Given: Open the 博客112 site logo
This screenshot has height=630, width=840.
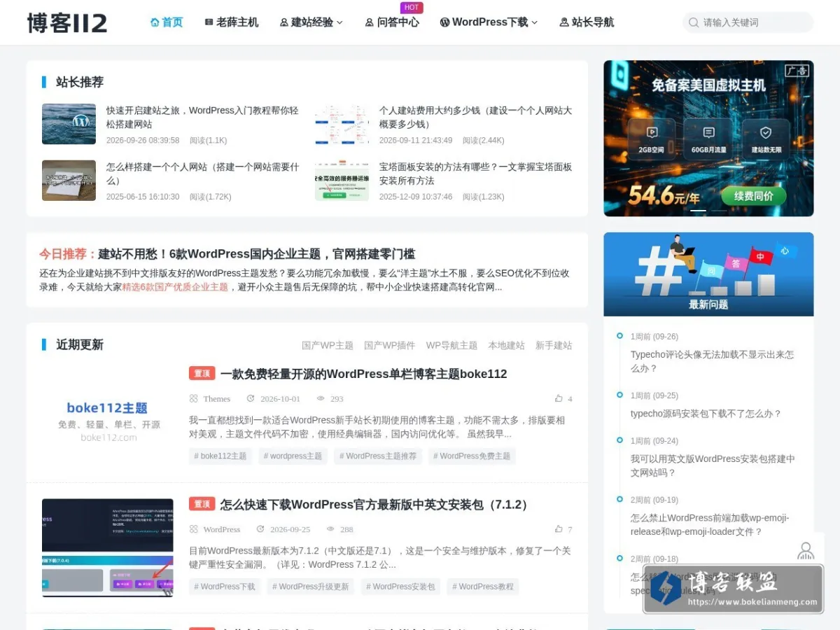Looking at the screenshot, I should click(67, 22).
